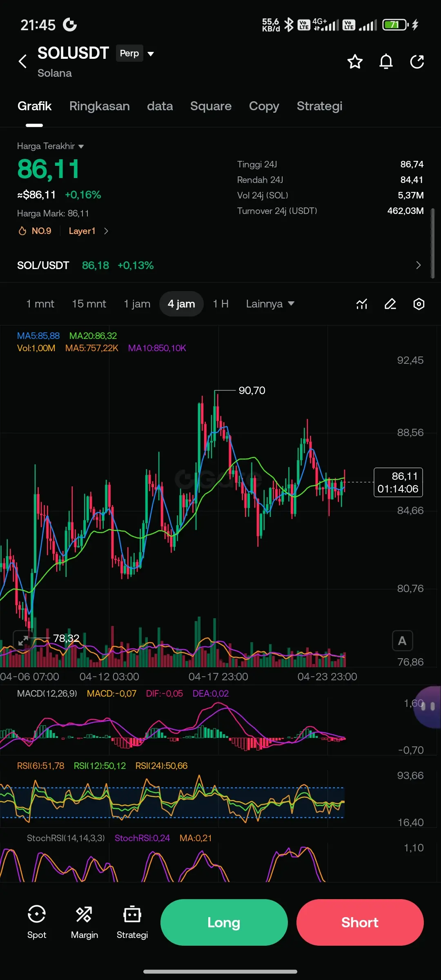Open the Layer1 category tag
441x980 pixels.
pyautogui.click(x=88, y=231)
